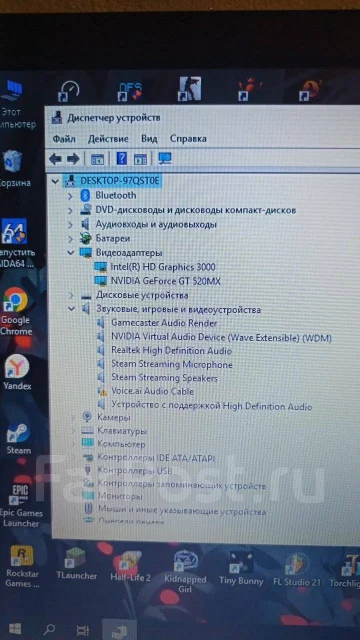Click Device Manager taskbar button

point(119,631)
